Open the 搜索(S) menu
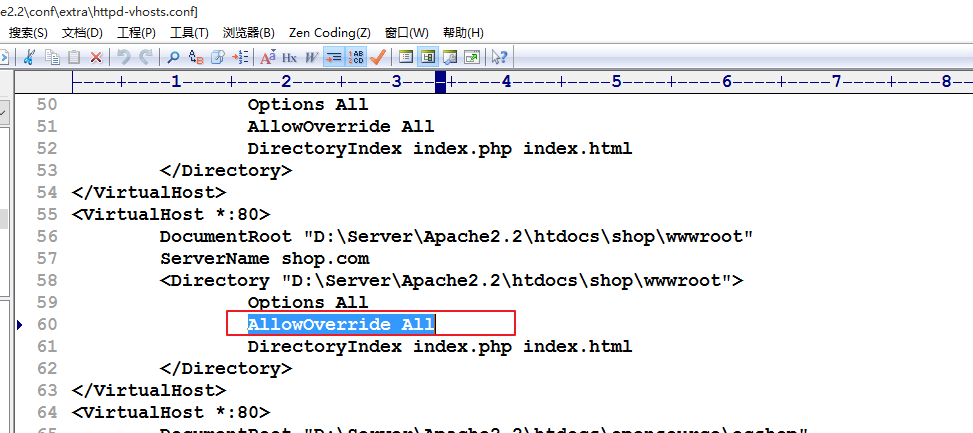 pyautogui.click(x=28, y=33)
